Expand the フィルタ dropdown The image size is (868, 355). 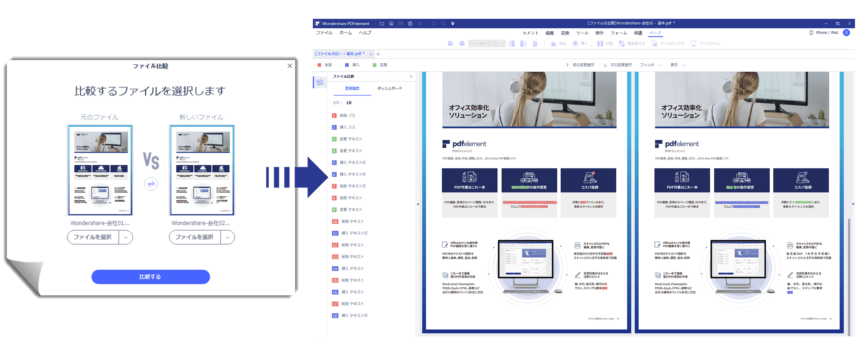coord(651,65)
